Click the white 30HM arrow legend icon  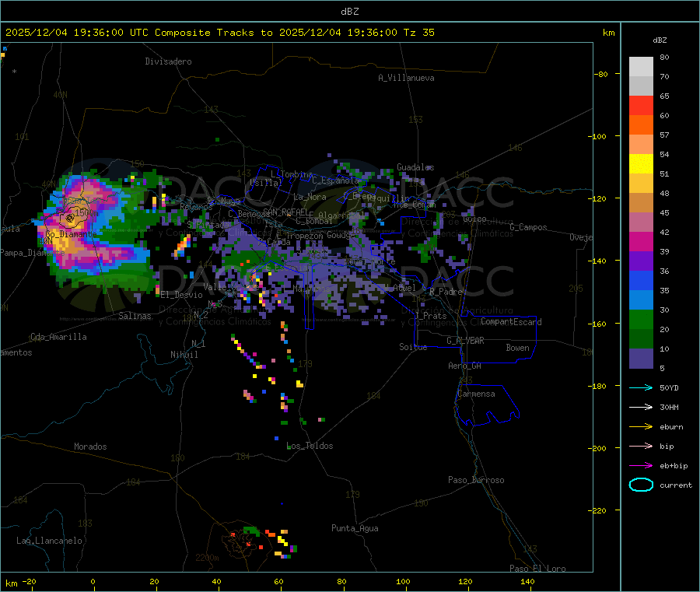(x=641, y=407)
